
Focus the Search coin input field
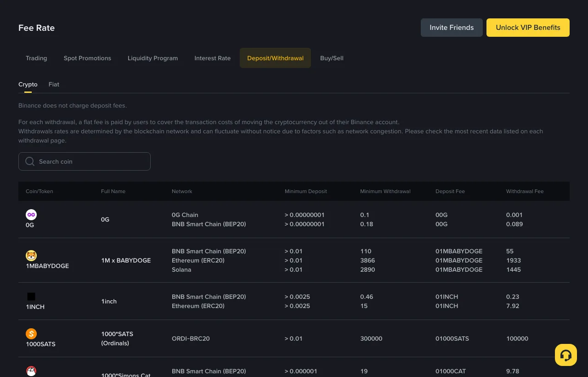(x=85, y=161)
